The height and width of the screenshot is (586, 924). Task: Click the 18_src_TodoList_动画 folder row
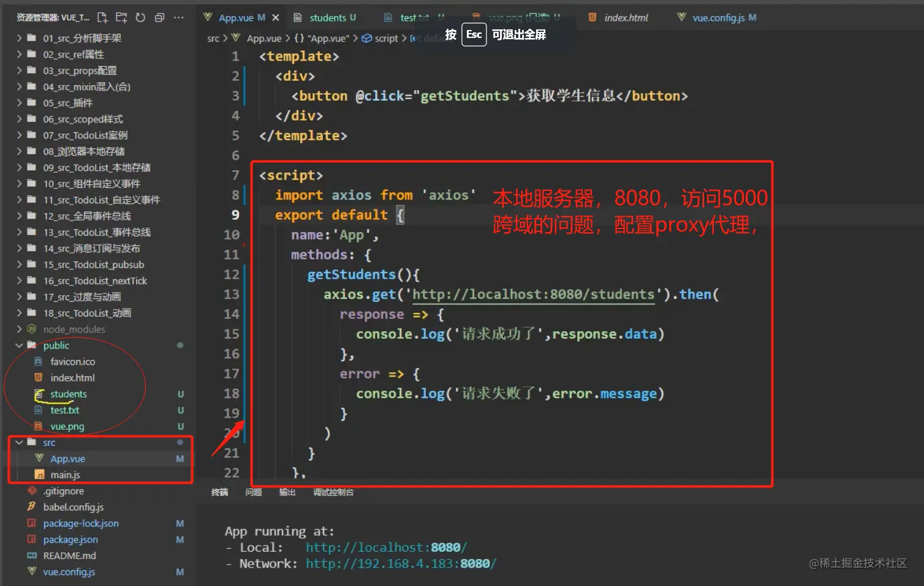98,313
